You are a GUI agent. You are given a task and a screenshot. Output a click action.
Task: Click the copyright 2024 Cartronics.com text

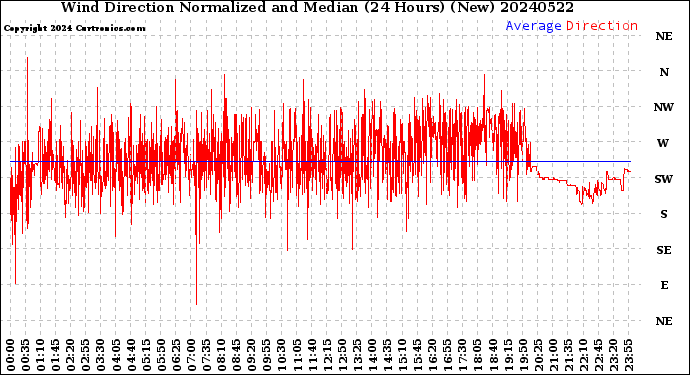pos(74,28)
